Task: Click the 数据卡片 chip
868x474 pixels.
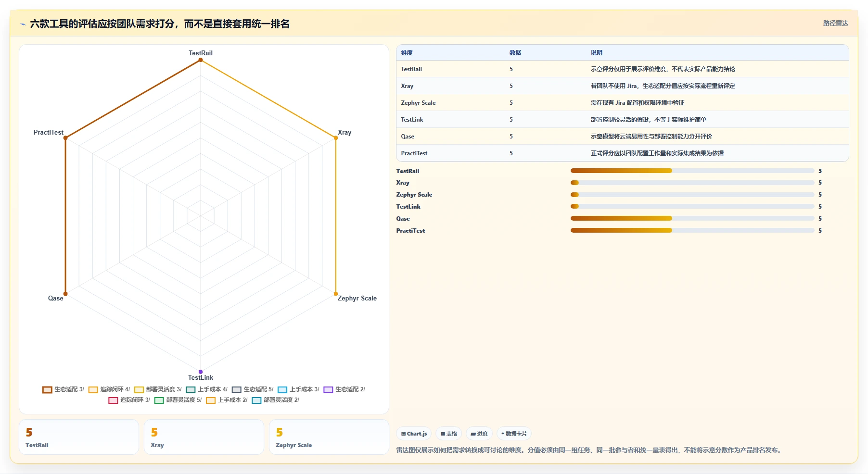Action: [x=514, y=434]
